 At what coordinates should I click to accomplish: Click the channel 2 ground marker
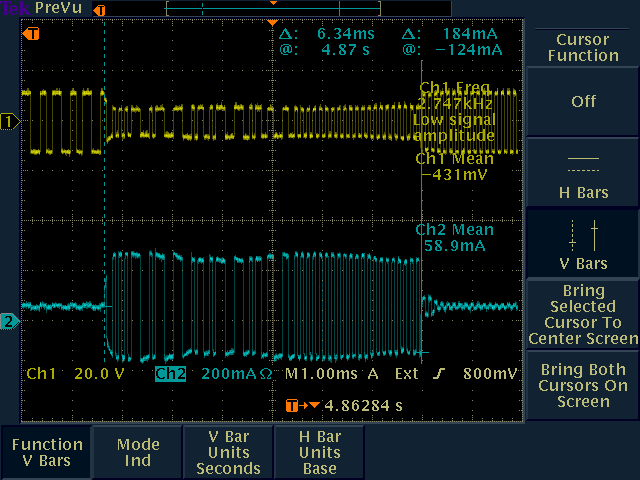10,322
